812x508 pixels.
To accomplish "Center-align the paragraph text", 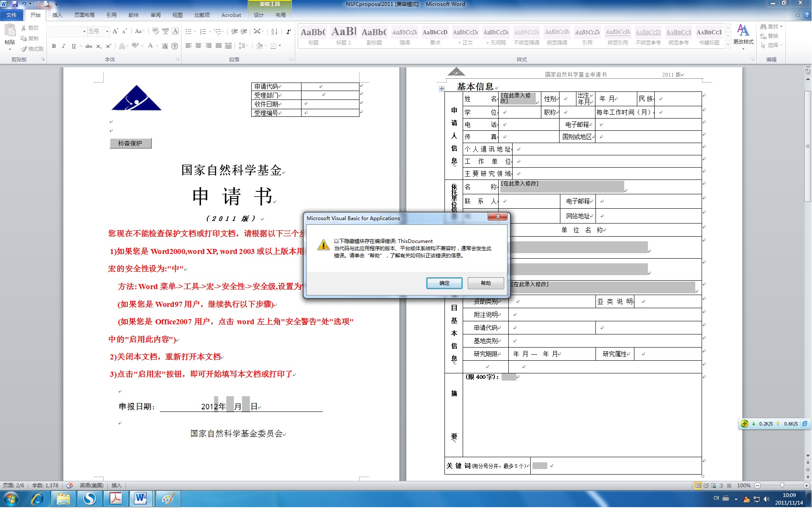I will tap(198, 46).
